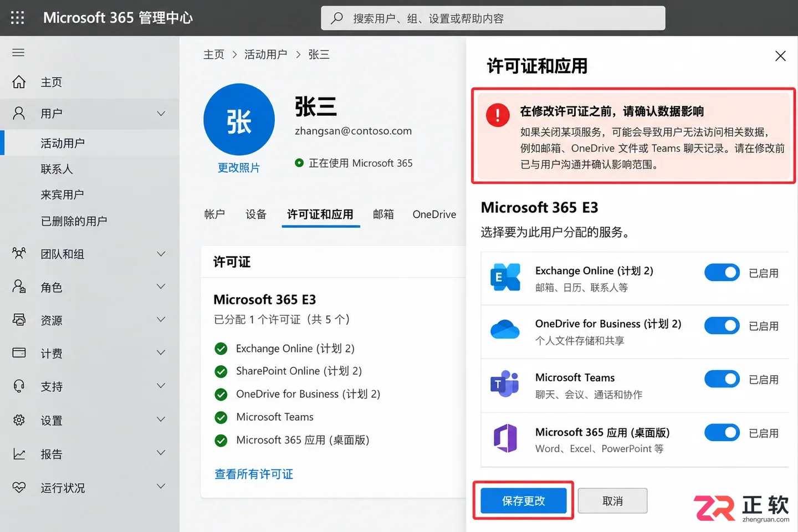This screenshot has width=798, height=532.
Task: Click the Microsoft Teams app icon
Action: [x=505, y=383]
